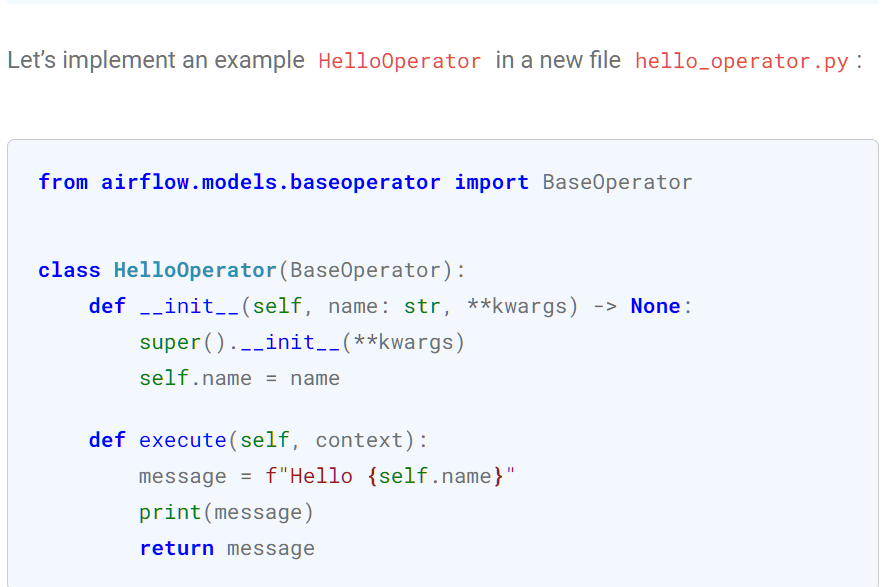Click 'Let's implement an example' paragraph text
The width and height of the screenshot is (886, 587).
coord(156,60)
